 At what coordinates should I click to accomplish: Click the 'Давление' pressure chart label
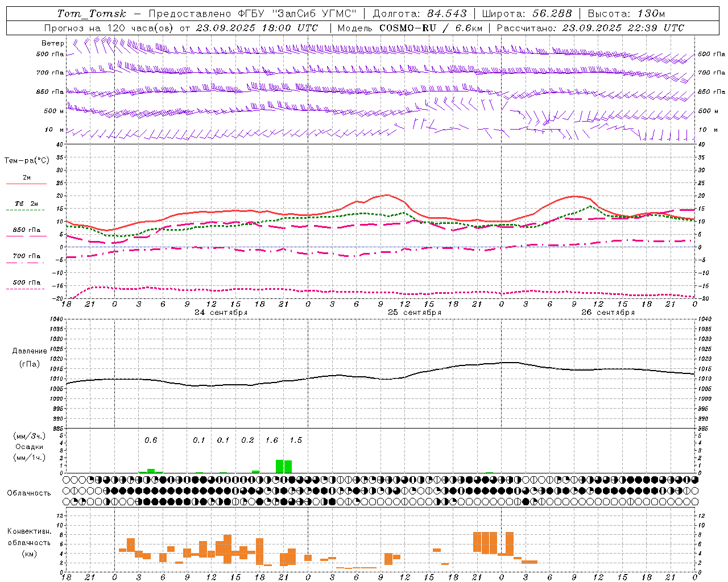pos(30,351)
